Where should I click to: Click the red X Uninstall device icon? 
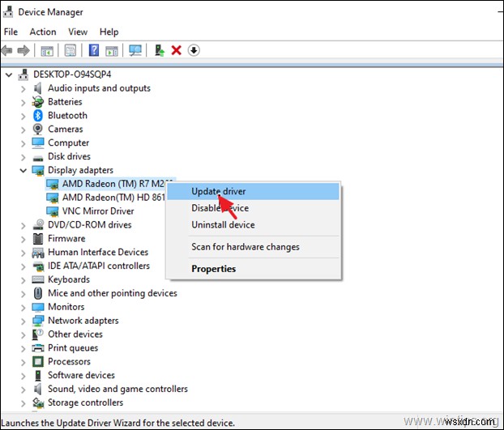pyautogui.click(x=176, y=50)
